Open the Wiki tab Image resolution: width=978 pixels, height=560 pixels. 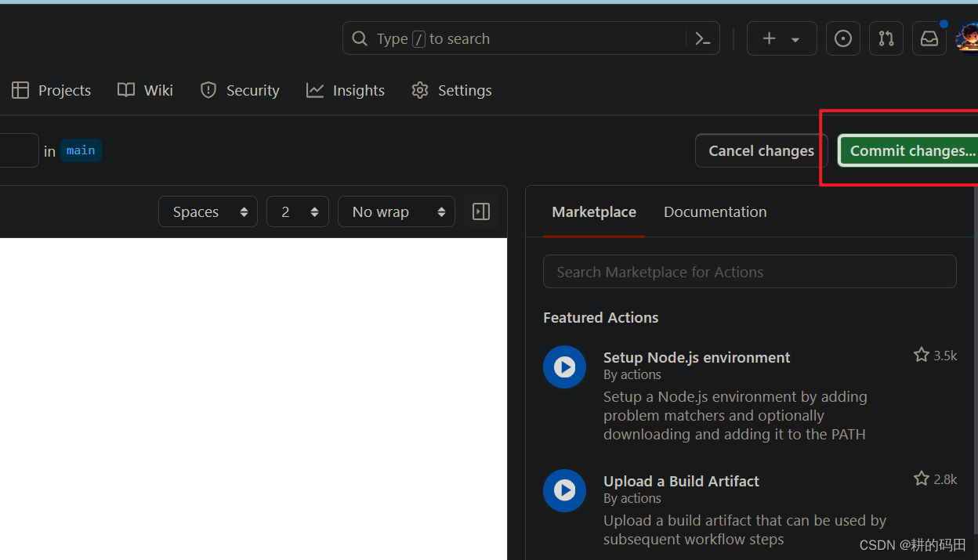point(145,90)
